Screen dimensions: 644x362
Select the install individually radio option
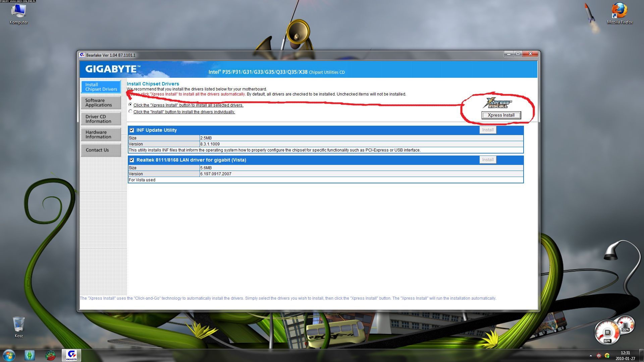130,111
